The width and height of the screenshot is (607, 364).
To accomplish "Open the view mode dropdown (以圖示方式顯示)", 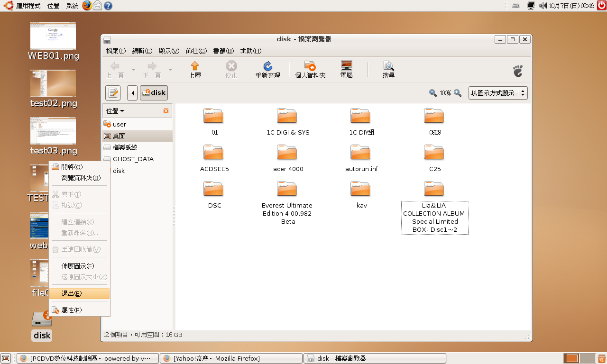I will click(x=498, y=93).
